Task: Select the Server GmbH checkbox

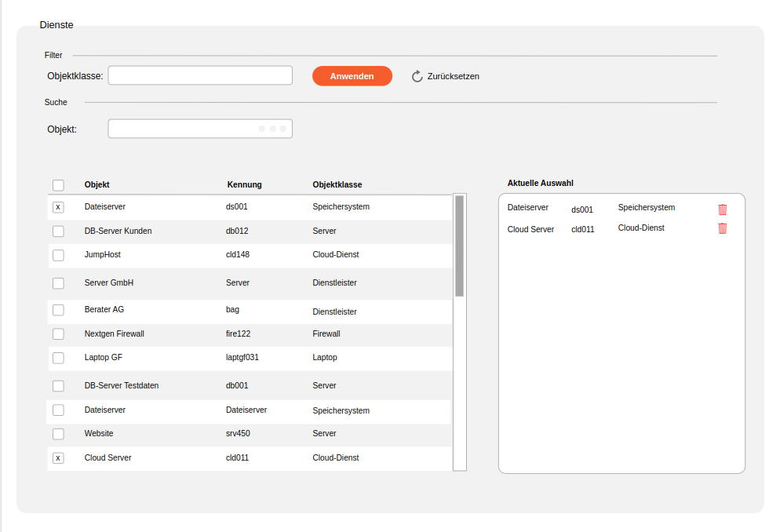Action: pyautogui.click(x=58, y=283)
